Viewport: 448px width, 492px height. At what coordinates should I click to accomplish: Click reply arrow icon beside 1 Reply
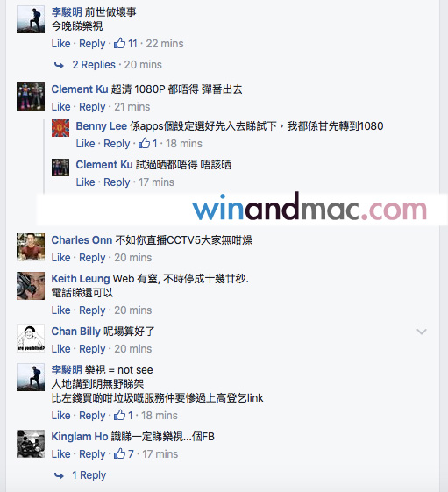click(59, 475)
